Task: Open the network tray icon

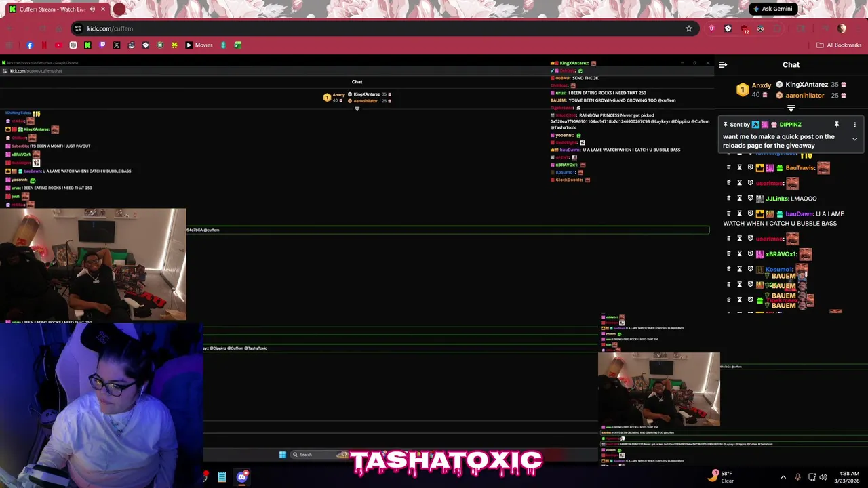Action: 812,477
